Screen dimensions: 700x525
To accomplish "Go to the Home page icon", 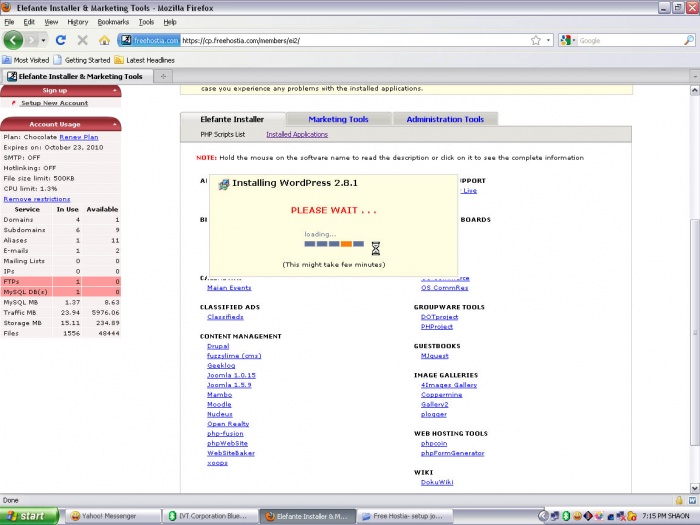I will click(x=104, y=40).
